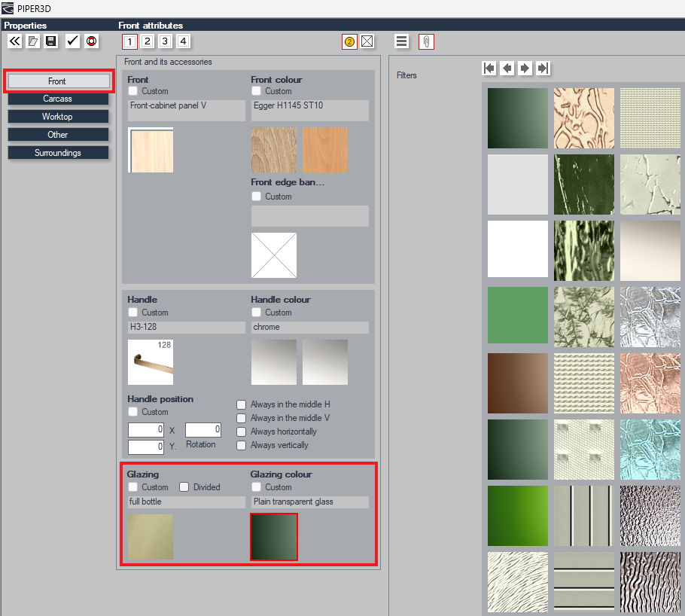Jump to first texture page arrow
Viewport: 685px width, 616px height.
489,69
